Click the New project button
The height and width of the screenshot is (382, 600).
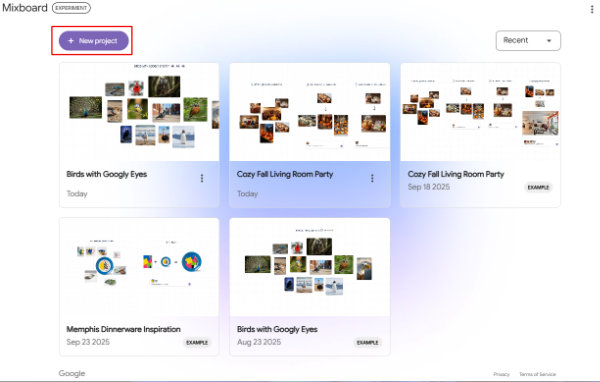coord(93,41)
